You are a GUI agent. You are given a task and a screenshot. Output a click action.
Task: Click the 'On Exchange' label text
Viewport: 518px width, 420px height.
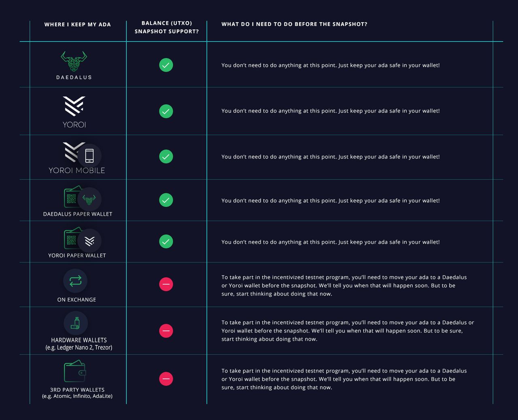77,300
